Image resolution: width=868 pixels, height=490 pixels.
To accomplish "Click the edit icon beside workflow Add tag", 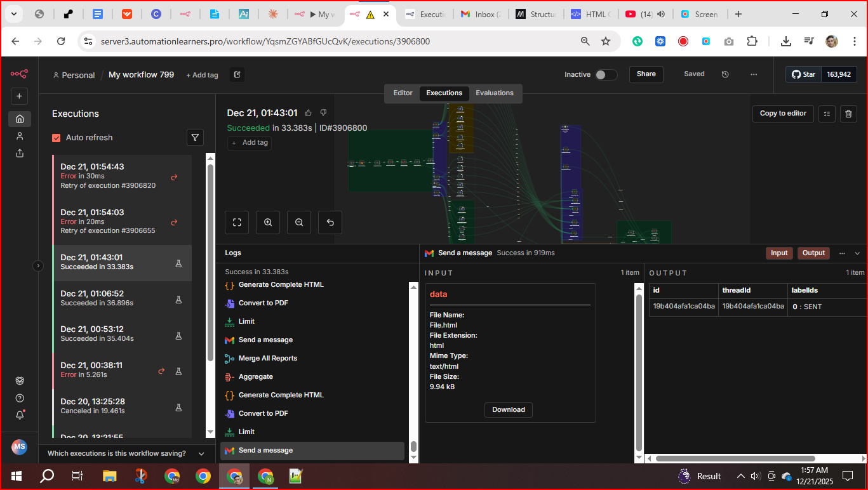I will (237, 75).
